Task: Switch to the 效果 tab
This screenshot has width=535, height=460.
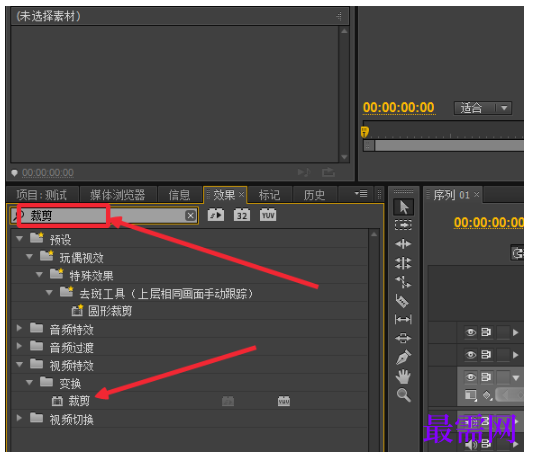Action: pyautogui.click(x=224, y=195)
